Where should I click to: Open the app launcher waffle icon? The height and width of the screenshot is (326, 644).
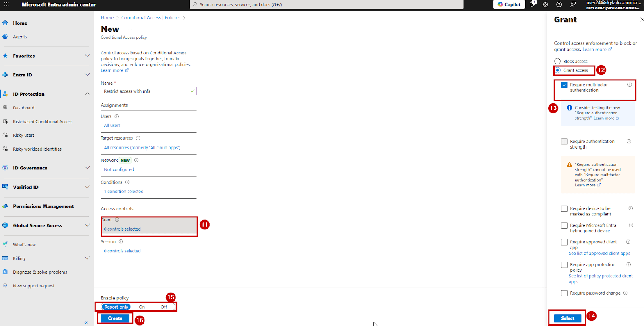(x=6, y=4)
